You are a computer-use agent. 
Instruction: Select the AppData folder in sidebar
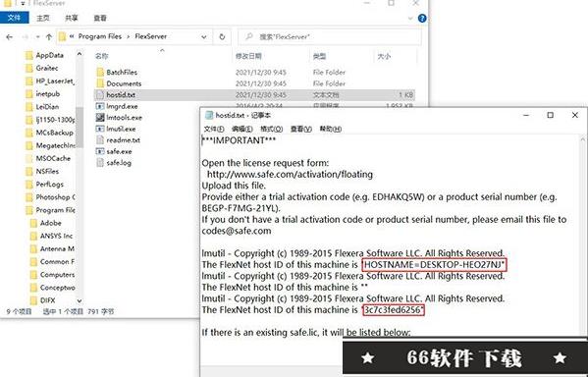point(49,55)
